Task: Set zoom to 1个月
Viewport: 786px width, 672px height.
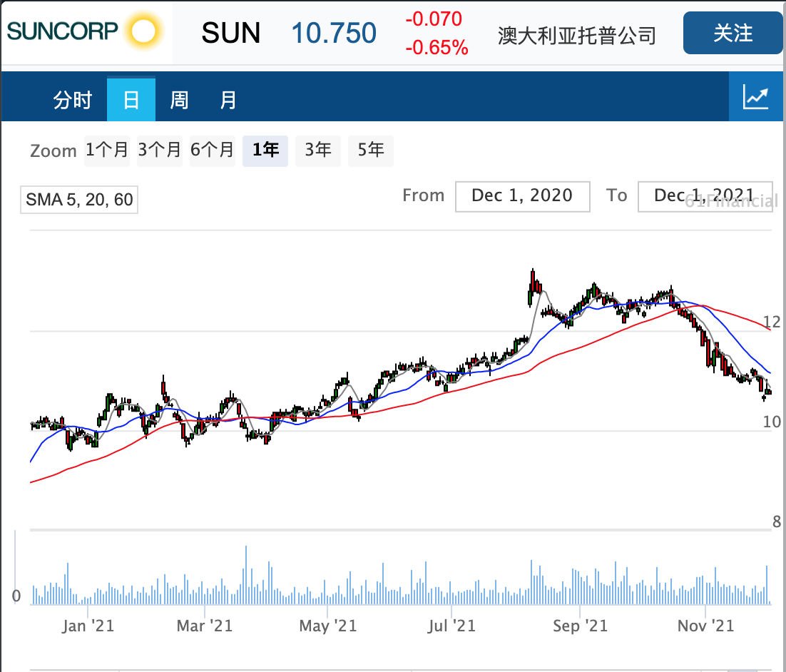Action: (107, 150)
